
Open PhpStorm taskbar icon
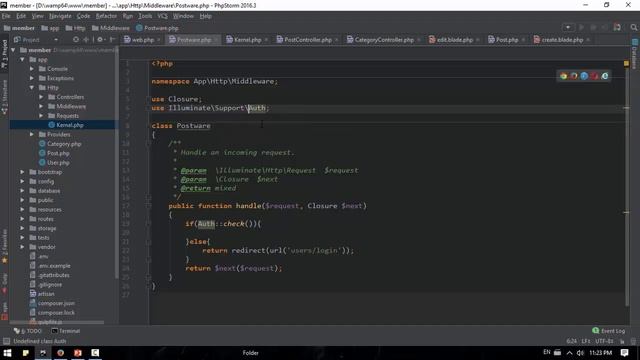pos(43,353)
